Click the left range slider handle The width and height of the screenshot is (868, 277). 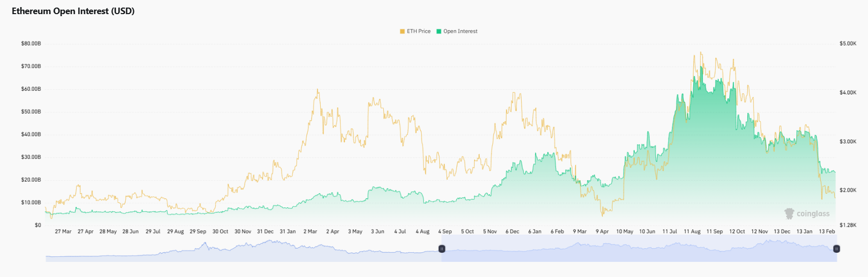442,249
